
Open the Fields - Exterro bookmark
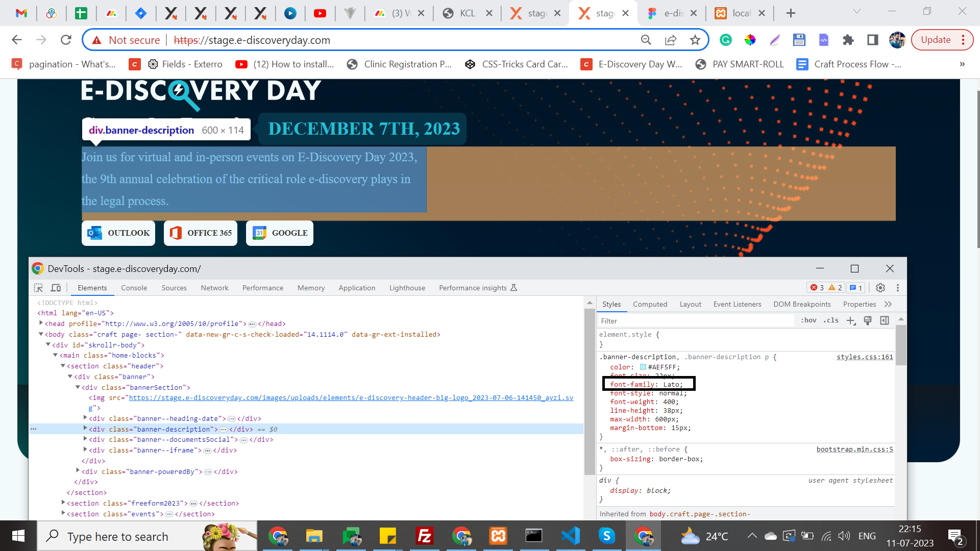click(185, 64)
